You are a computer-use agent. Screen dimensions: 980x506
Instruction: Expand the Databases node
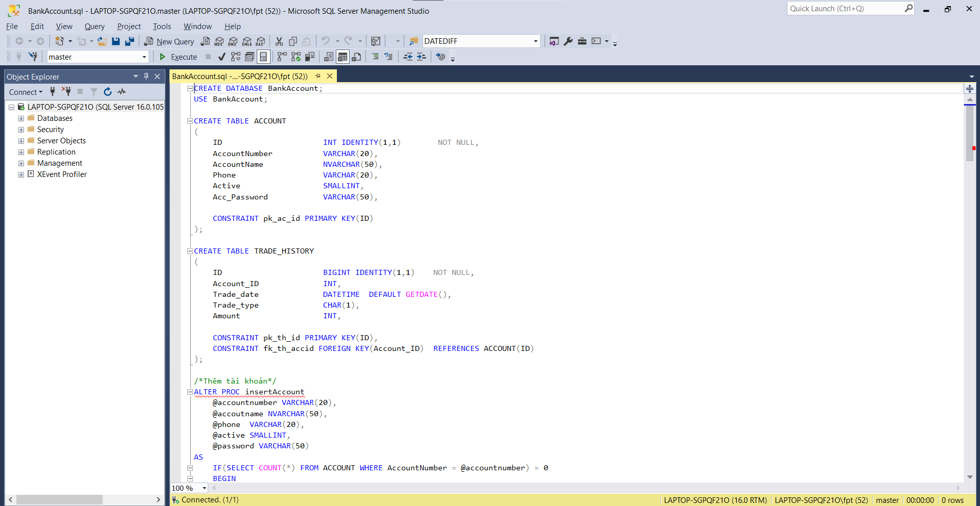(21, 118)
